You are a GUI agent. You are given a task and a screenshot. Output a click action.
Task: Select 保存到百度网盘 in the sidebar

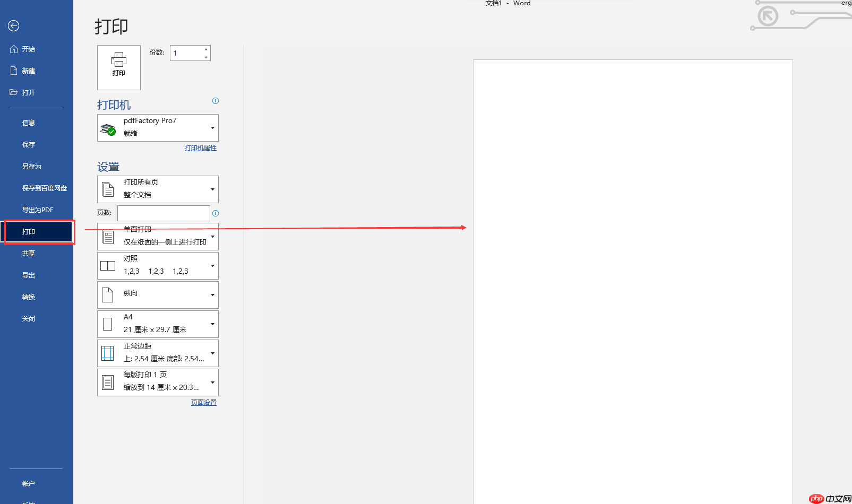[x=37, y=188]
